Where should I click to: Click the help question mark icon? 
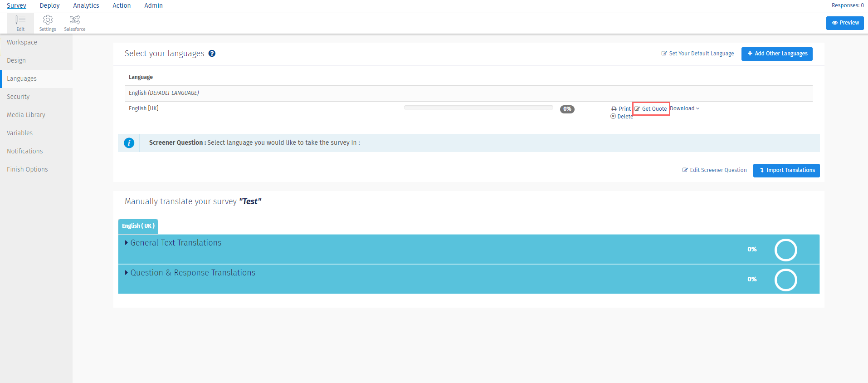click(212, 54)
